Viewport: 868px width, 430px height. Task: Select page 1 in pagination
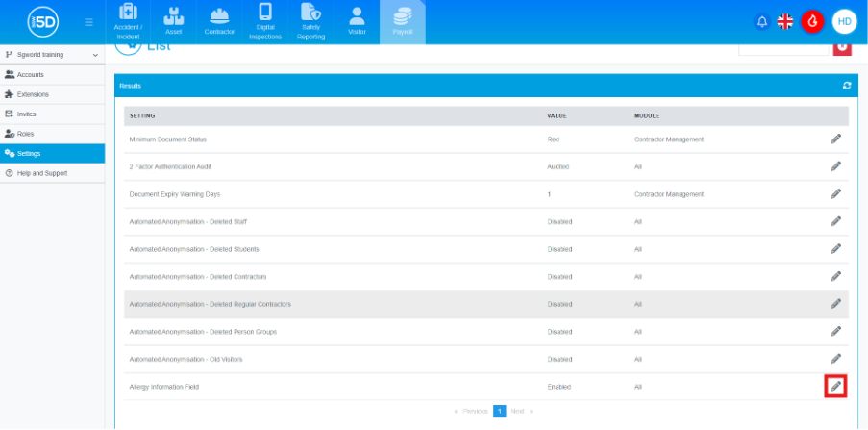499,411
